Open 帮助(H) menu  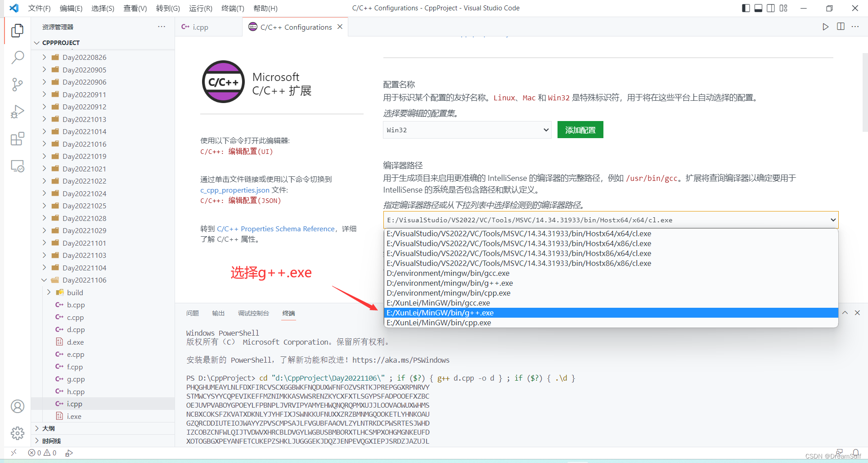tap(265, 8)
